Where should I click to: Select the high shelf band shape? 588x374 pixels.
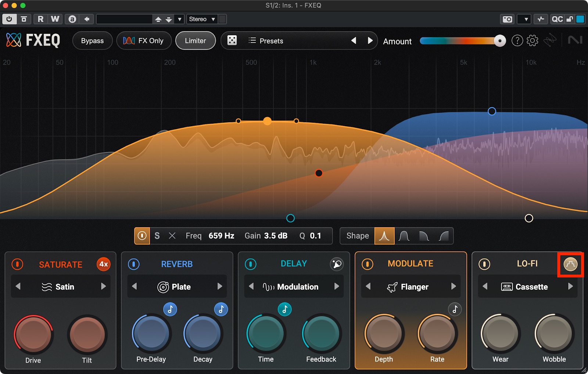point(444,236)
